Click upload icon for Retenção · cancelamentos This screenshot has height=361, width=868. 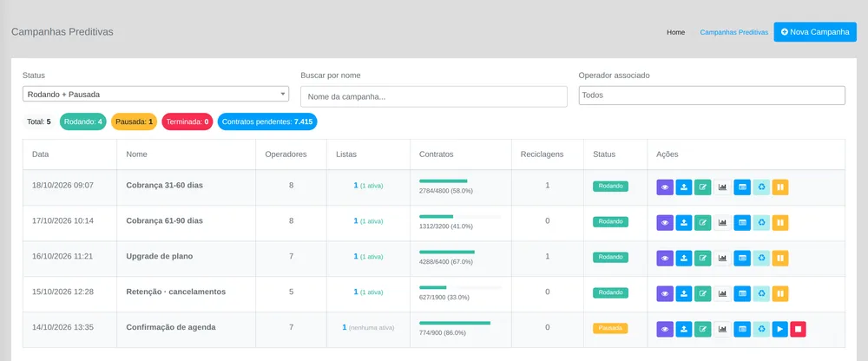coord(684,293)
